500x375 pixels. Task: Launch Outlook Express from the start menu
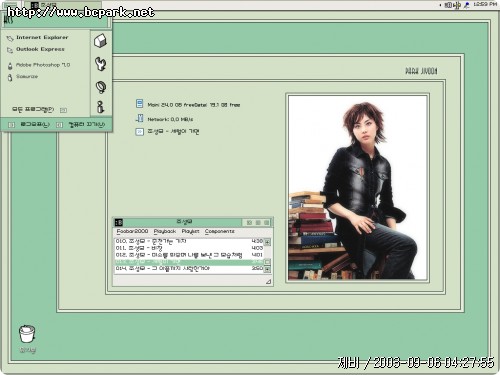[x=40, y=49]
